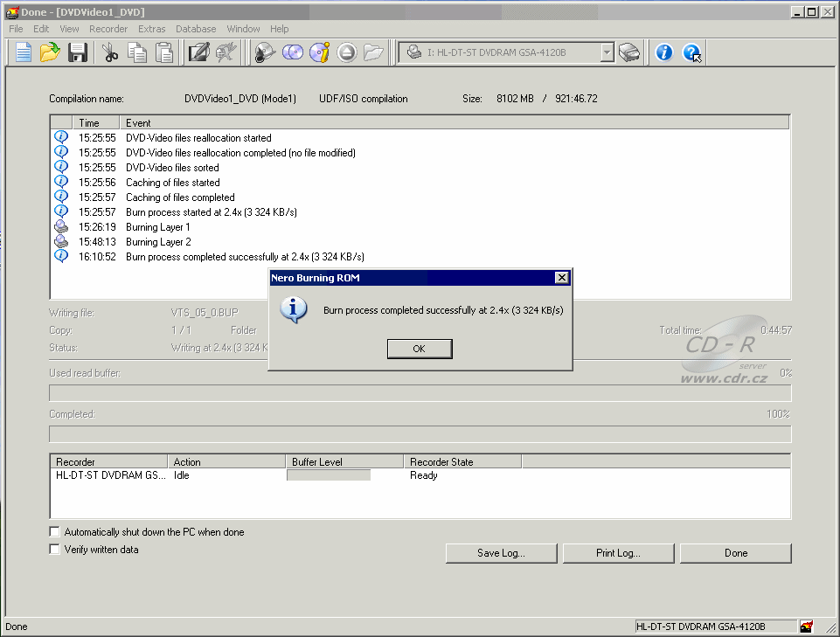This screenshot has width=840, height=637.
Task: Click the info icon beside the 16:10:52 event
Action: (61, 257)
